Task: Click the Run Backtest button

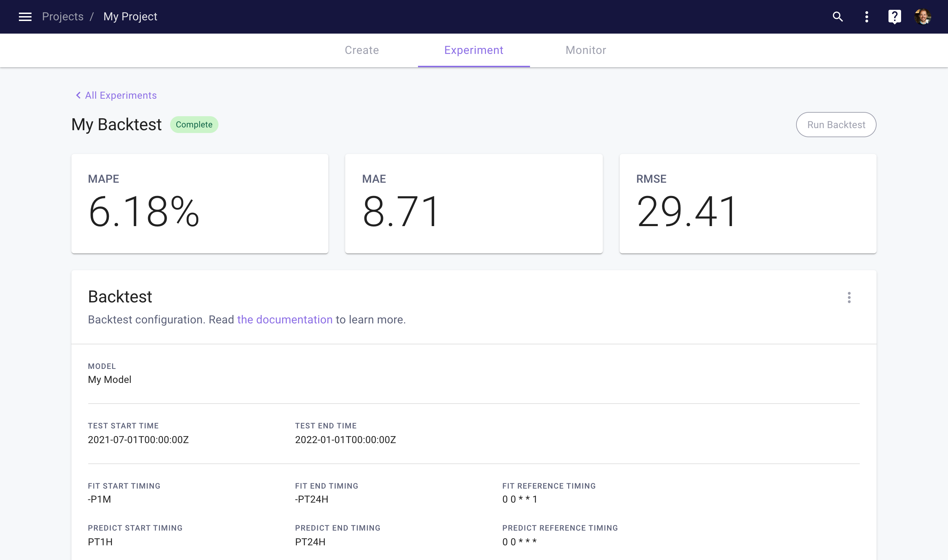Action: click(836, 125)
